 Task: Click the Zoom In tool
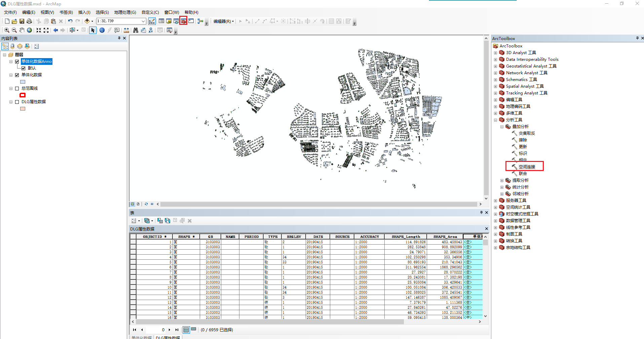(6, 30)
